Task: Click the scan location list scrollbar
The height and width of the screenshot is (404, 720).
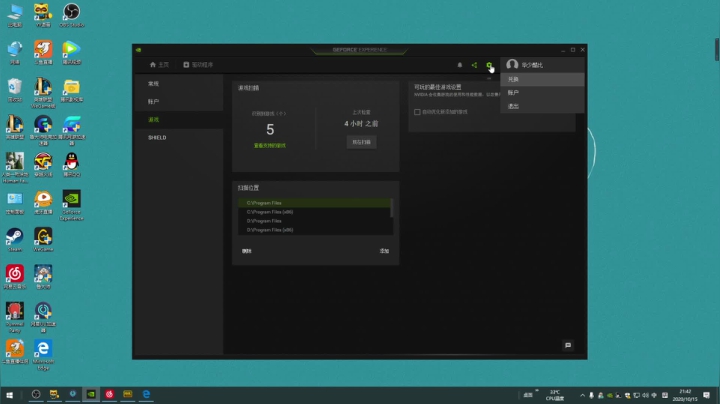Action: (392, 208)
